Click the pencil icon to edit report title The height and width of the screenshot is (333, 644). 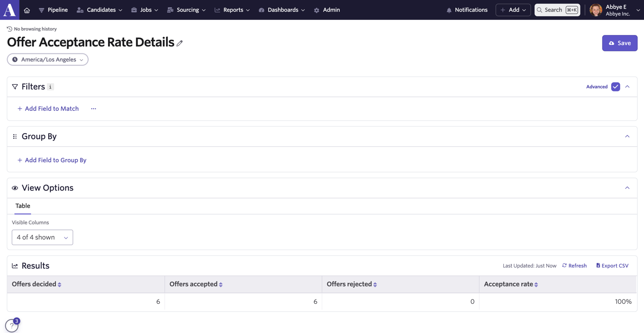tap(180, 43)
